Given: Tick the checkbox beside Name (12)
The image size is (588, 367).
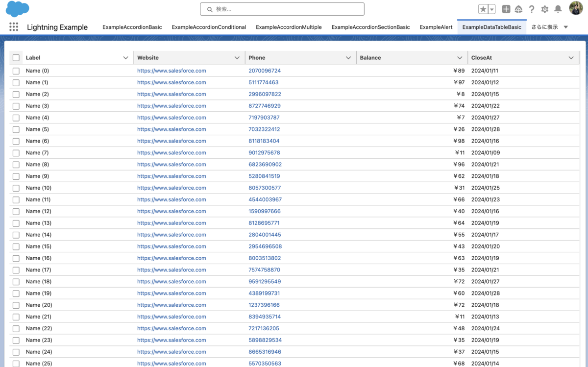Looking at the screenshot, I should coord(16,211).
